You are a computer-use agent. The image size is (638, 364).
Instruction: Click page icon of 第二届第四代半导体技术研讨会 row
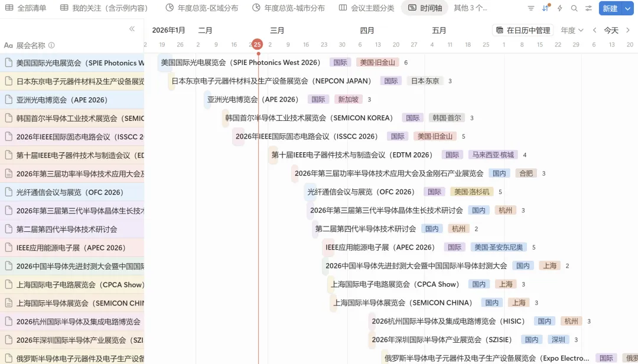tap(8, 229)
